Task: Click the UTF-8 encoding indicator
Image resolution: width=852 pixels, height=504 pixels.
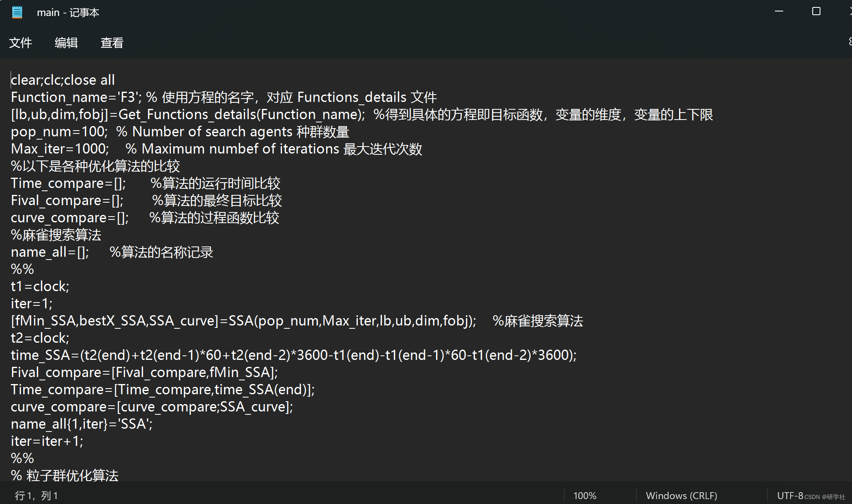Action: click(x=790, y=496)
